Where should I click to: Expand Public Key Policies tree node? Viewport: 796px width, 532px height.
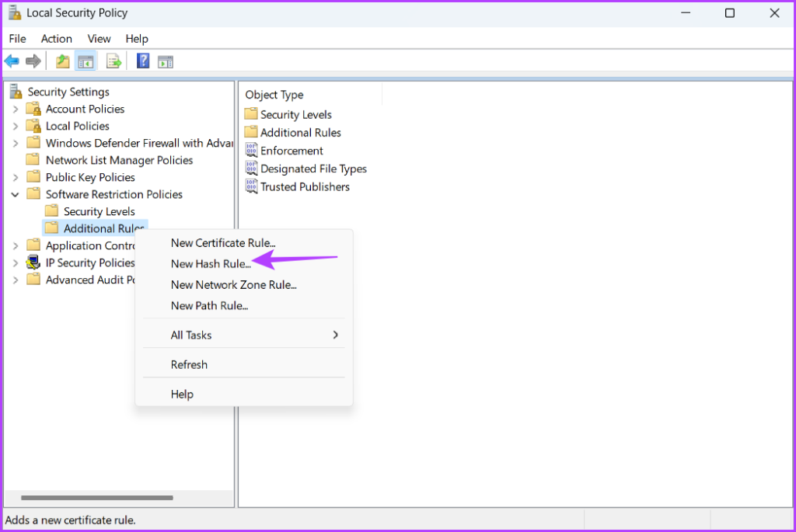pos(16,178)
